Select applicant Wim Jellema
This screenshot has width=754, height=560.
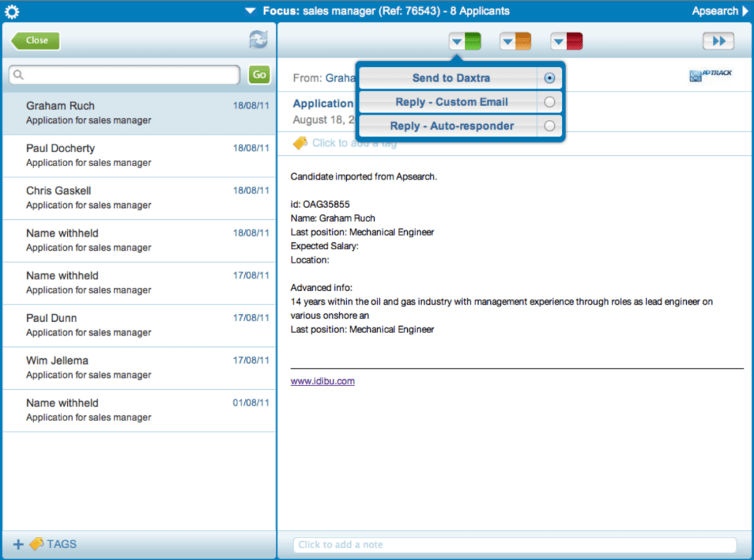[139, 368]
